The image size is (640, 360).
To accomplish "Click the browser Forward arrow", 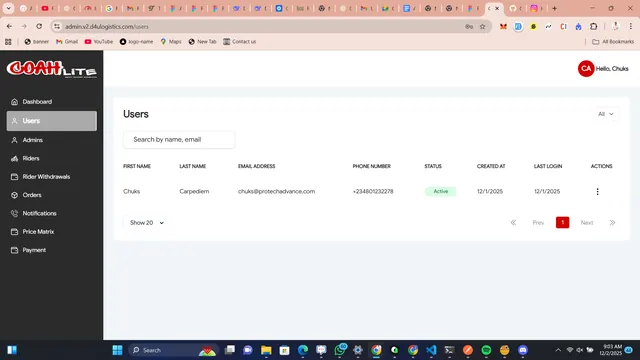I will [x=24, y=26].
